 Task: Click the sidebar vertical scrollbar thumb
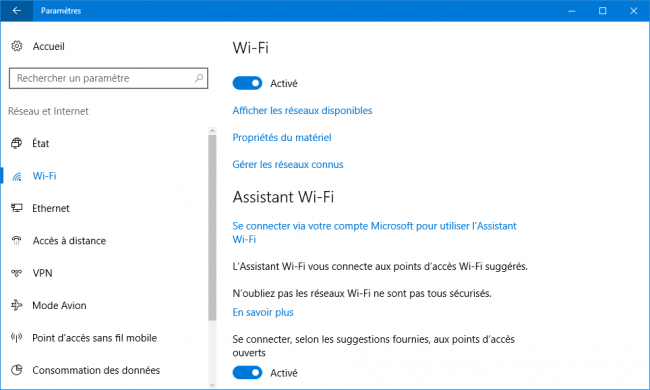point(212,228)
